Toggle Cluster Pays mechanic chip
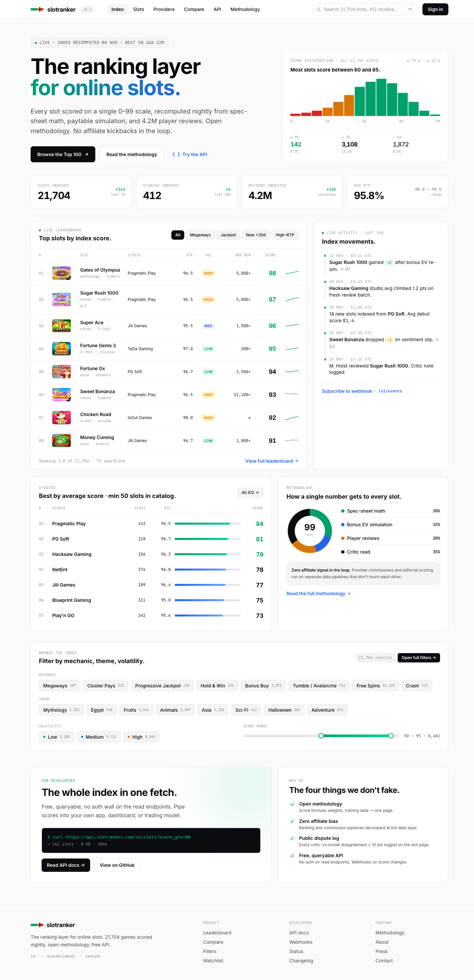 point(105,685)
